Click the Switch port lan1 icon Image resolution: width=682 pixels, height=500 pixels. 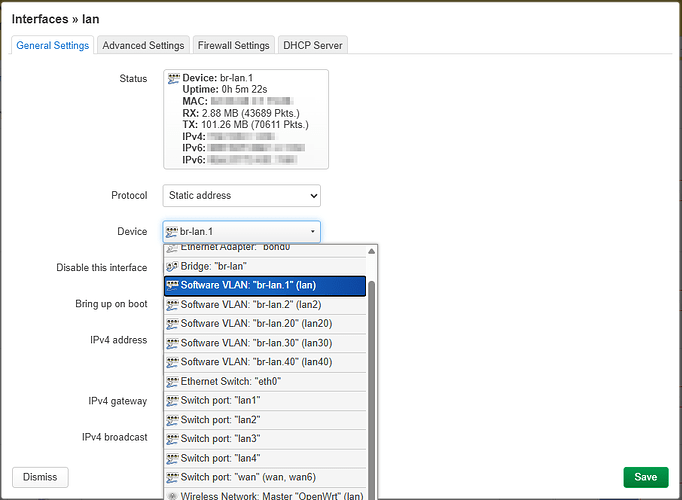[x=172, y=401]
